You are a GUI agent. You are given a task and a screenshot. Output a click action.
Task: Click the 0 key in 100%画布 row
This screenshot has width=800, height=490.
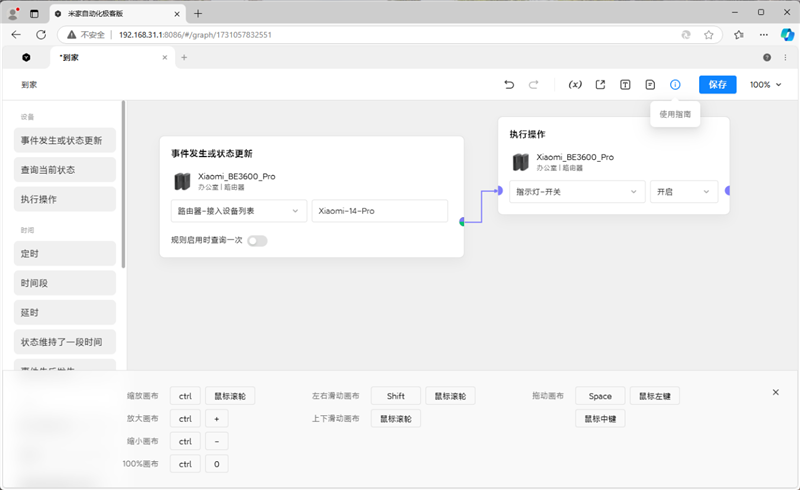click(x=217, y=464)
